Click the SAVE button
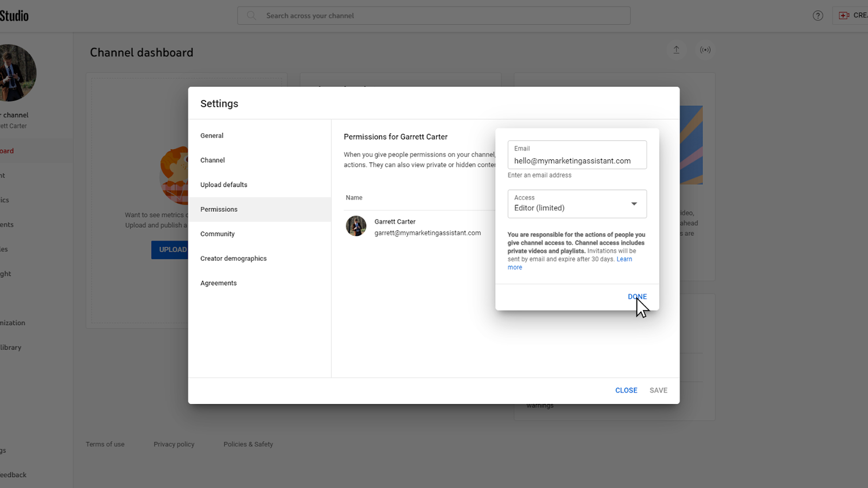868x488 pixels. [x=658, y=390]
